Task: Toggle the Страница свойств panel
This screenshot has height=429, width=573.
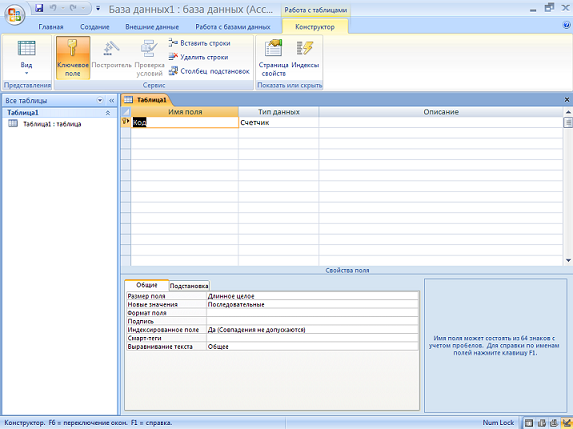Action: 273,57
